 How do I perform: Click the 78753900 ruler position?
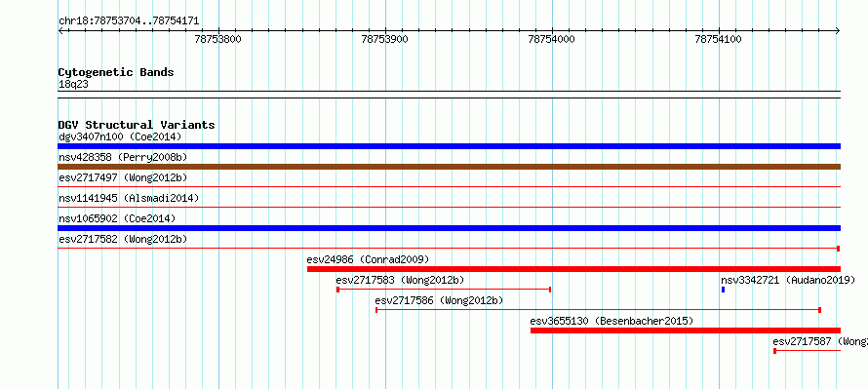384,39
